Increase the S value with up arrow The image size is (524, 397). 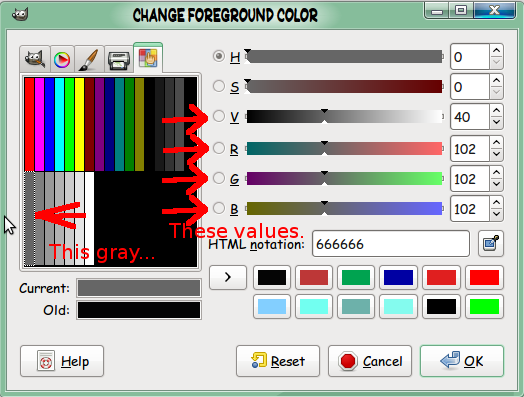pos(496,81)
